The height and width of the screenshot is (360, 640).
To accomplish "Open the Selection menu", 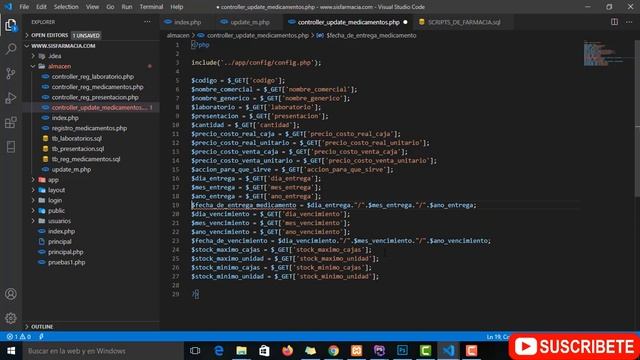I will tap(66, 7).
